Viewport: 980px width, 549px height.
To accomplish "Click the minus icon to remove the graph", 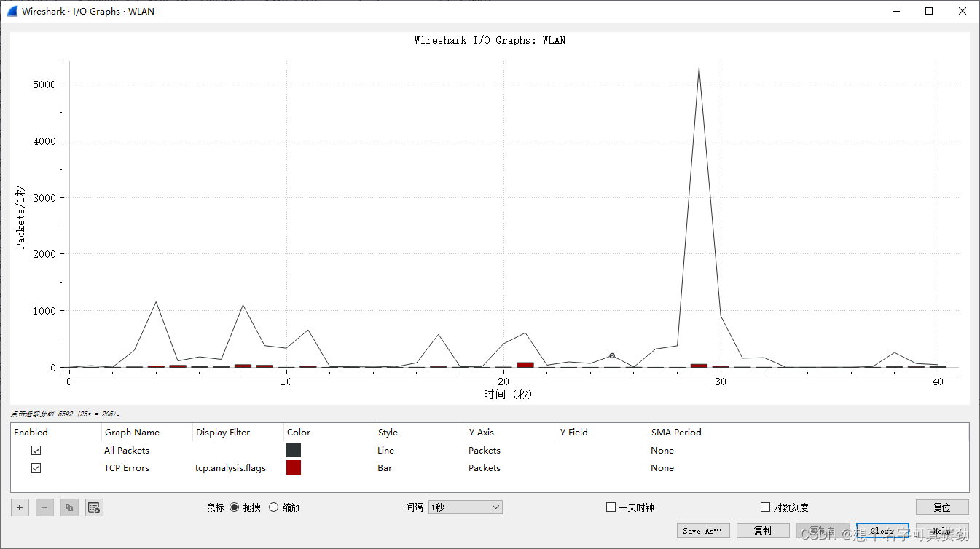I will coord(44,507).
